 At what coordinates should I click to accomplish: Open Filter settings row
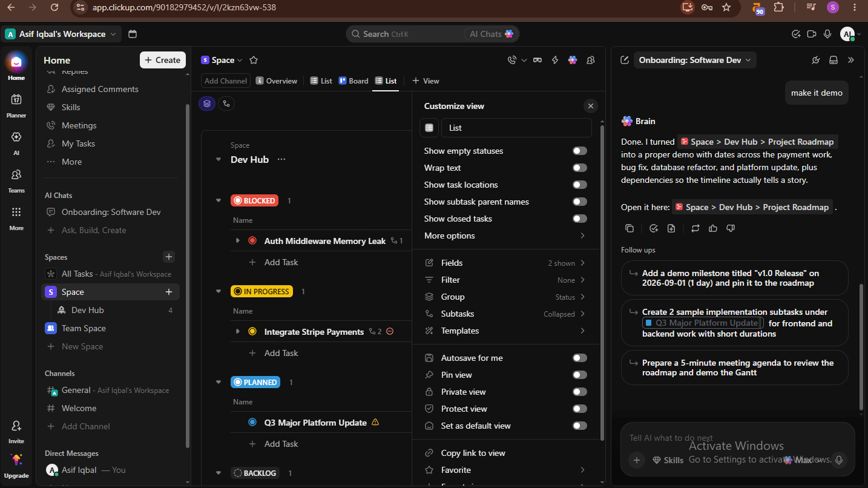(x=505, y=280)
